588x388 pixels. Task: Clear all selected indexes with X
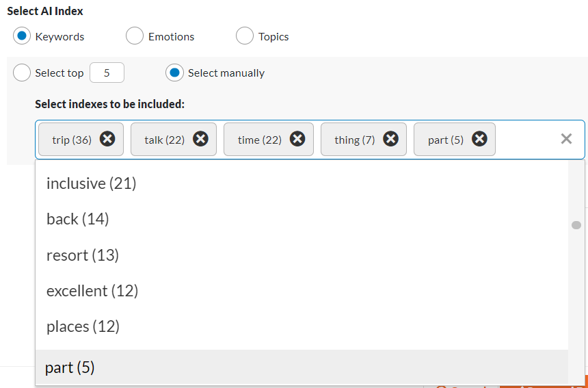click(x=566, y=139)
